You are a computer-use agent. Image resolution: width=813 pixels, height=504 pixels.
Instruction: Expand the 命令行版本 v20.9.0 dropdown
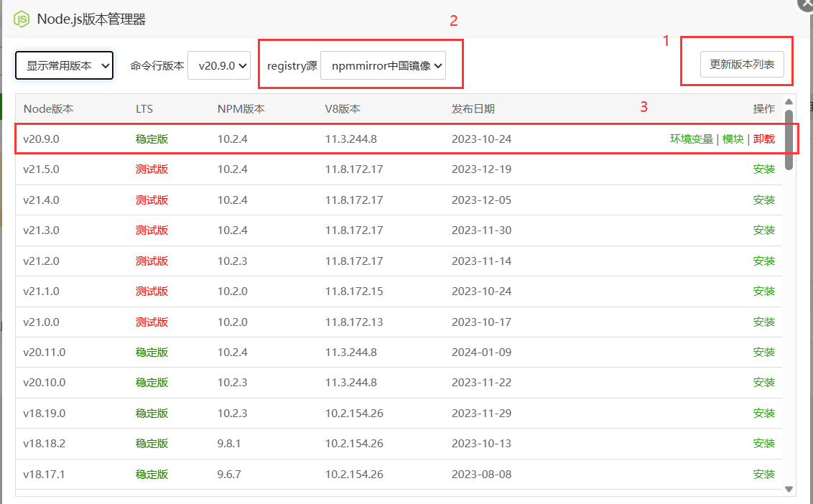click(218, 65)
